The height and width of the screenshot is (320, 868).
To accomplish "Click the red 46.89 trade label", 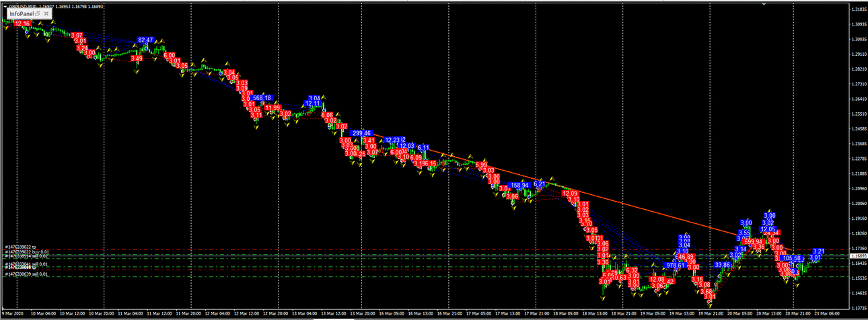I will pyautogui.click(x=686, y=257).
